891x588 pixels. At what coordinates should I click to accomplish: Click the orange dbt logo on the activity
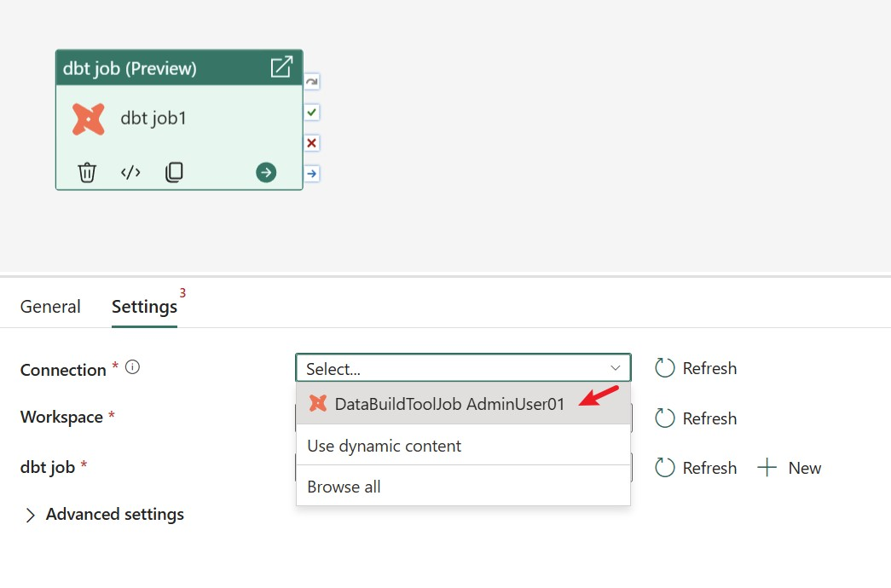point(89,118)
